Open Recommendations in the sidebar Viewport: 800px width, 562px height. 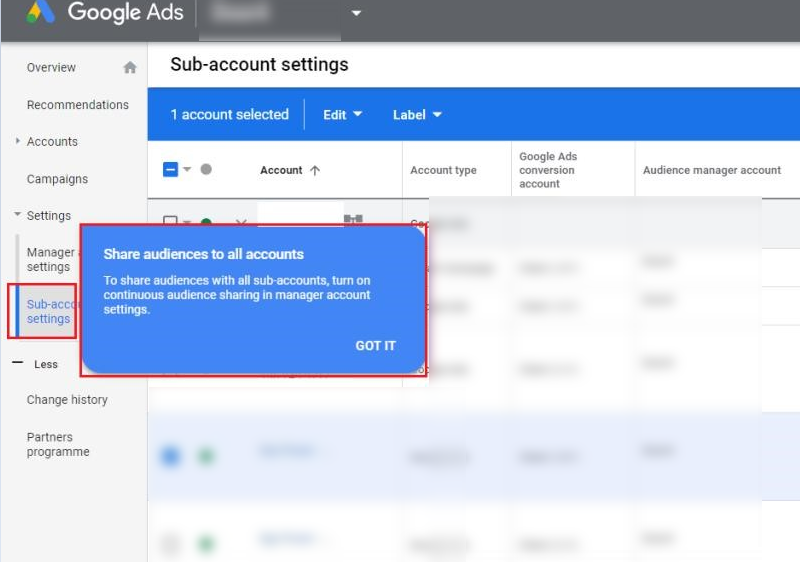78,105
